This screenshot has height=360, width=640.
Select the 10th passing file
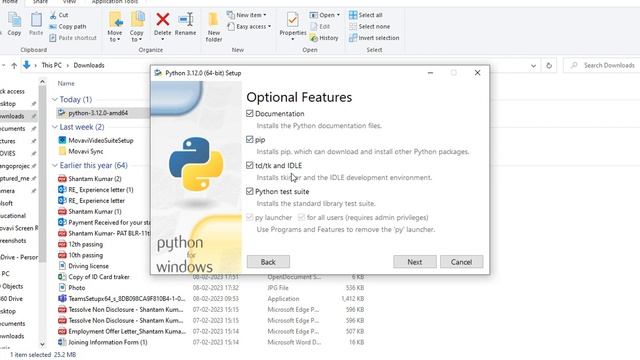[x=80, y=256]
